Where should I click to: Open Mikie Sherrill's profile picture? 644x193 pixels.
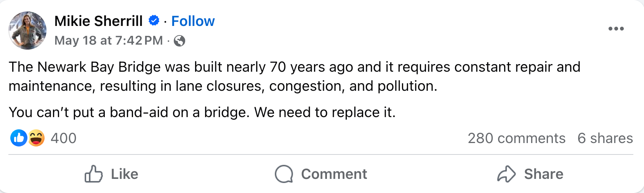click(27, 31)
